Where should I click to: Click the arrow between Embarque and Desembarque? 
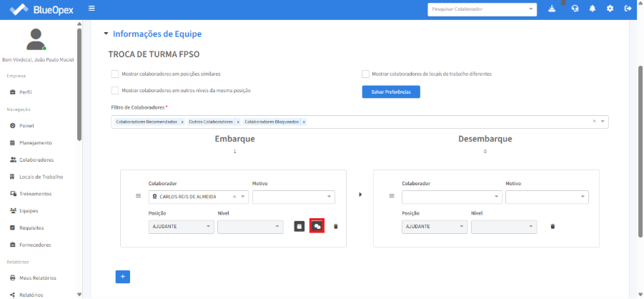360,195
